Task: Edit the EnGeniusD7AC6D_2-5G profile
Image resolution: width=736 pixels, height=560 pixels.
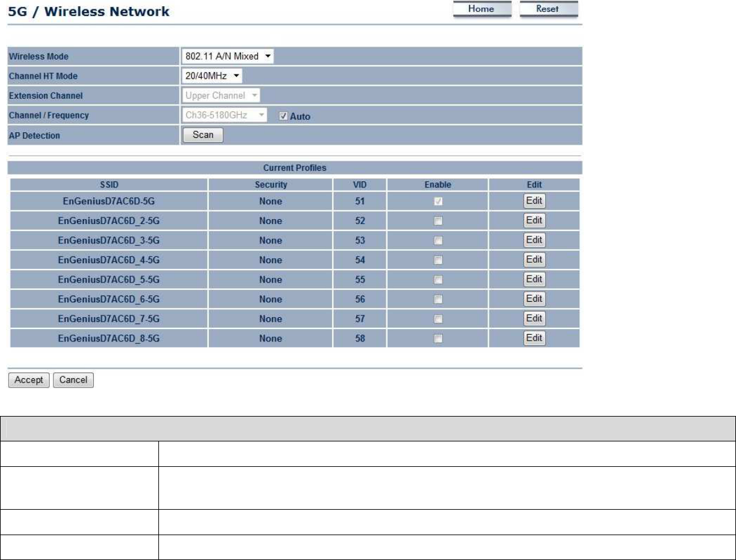Action: click(x=534, y=220)
